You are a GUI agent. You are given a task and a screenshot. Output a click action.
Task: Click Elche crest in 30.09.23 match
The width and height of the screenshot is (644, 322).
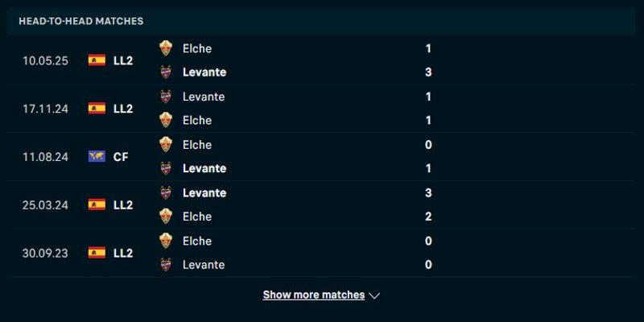(166, 241)
